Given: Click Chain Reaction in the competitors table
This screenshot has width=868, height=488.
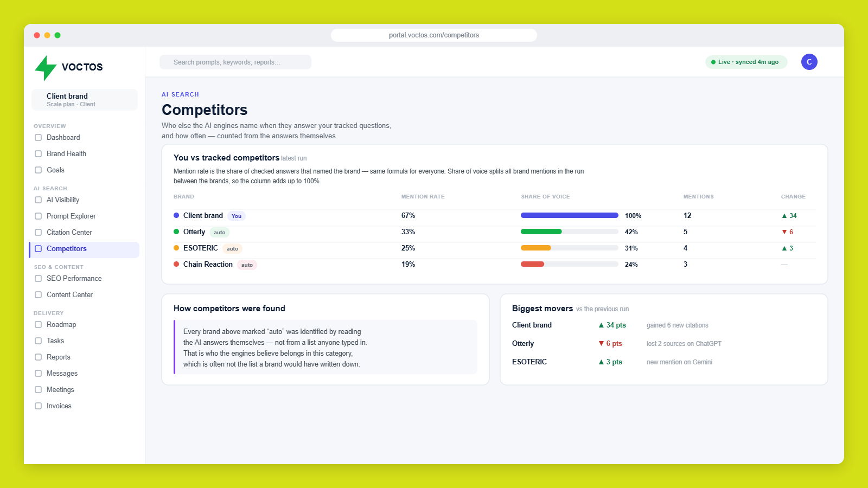Looking at the screenshot, I should (x=208, y=265).
